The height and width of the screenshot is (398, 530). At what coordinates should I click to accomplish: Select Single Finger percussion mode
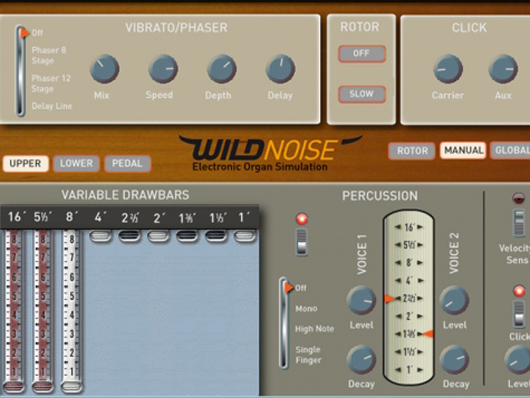[x=308, y=355]
